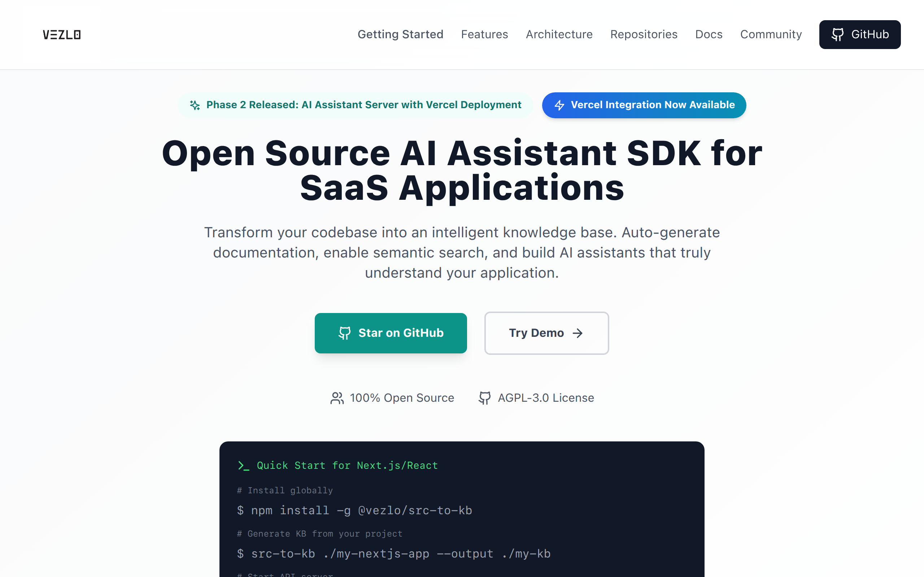
Task: Click the people icon next to 100% Open Source
Action: click(x=336, y=398)
